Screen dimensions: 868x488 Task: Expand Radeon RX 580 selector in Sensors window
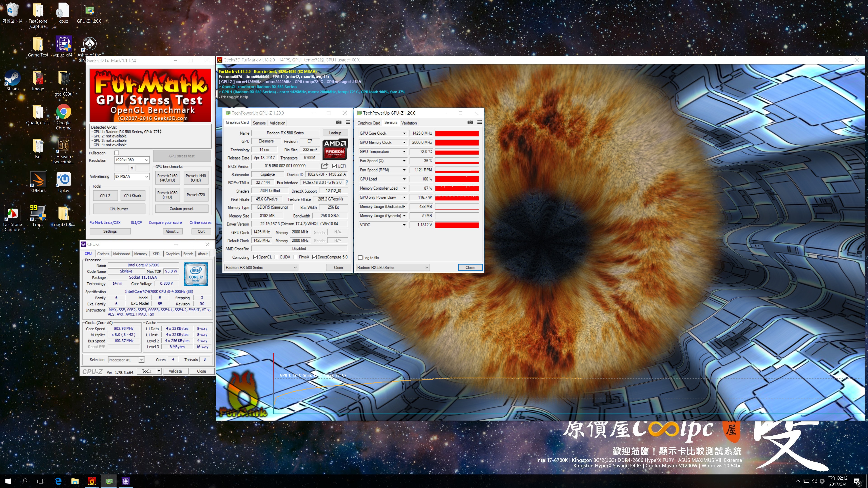pyautogui.click(x=427, y=267)
